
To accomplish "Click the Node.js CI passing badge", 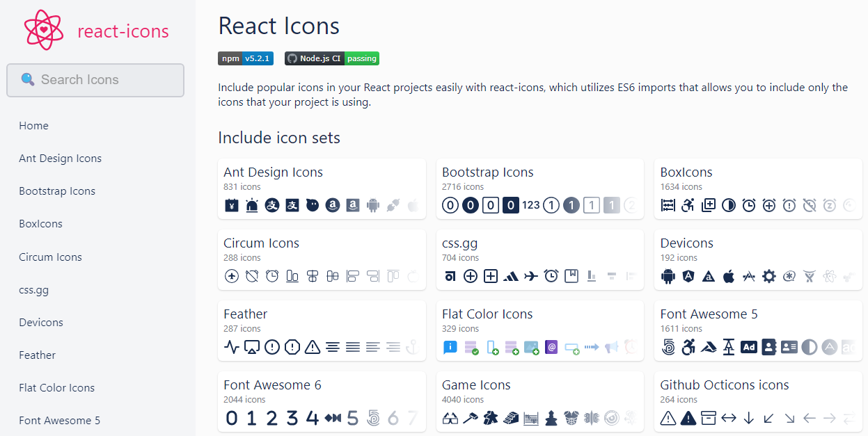I will [x=332, y=58].
